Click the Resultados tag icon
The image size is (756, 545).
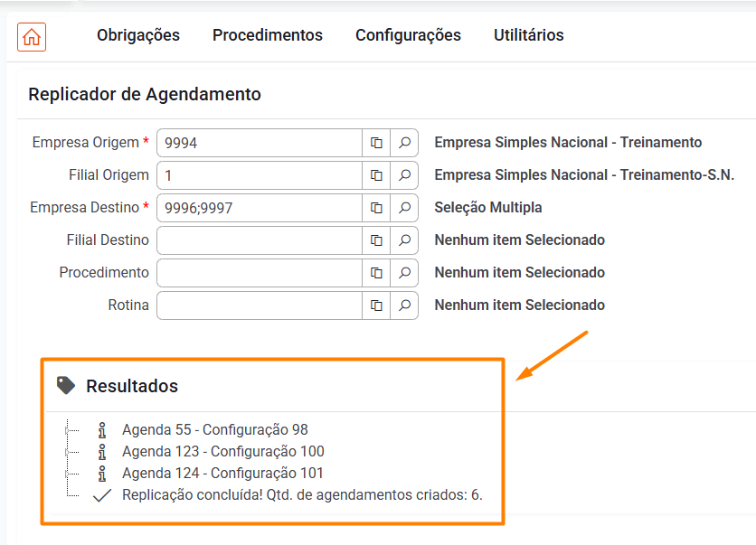click(x=65, y=386)
